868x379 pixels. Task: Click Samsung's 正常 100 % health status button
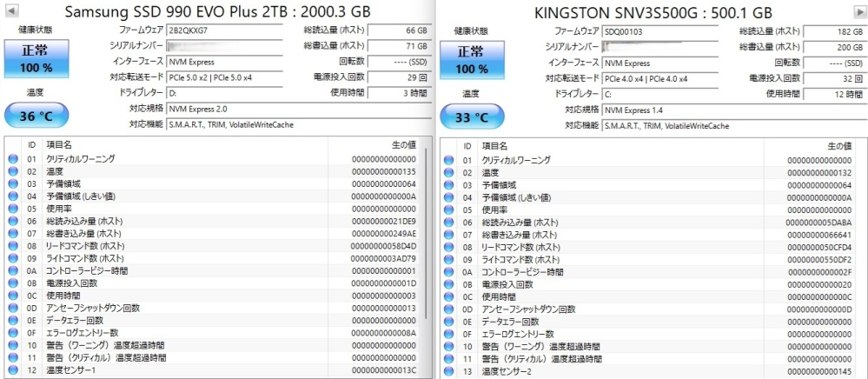36,59
